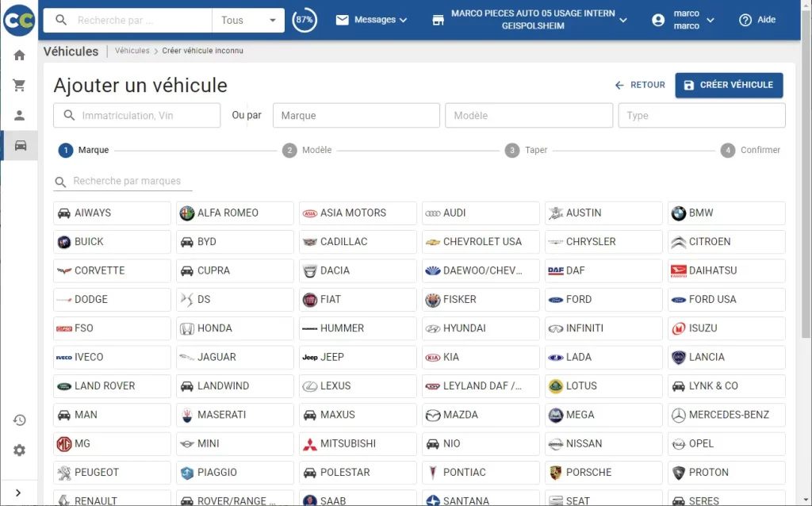Select the JAGUAR brand name
The height and width of the screenshot is (506, 812).
click(x=216, y=358)
